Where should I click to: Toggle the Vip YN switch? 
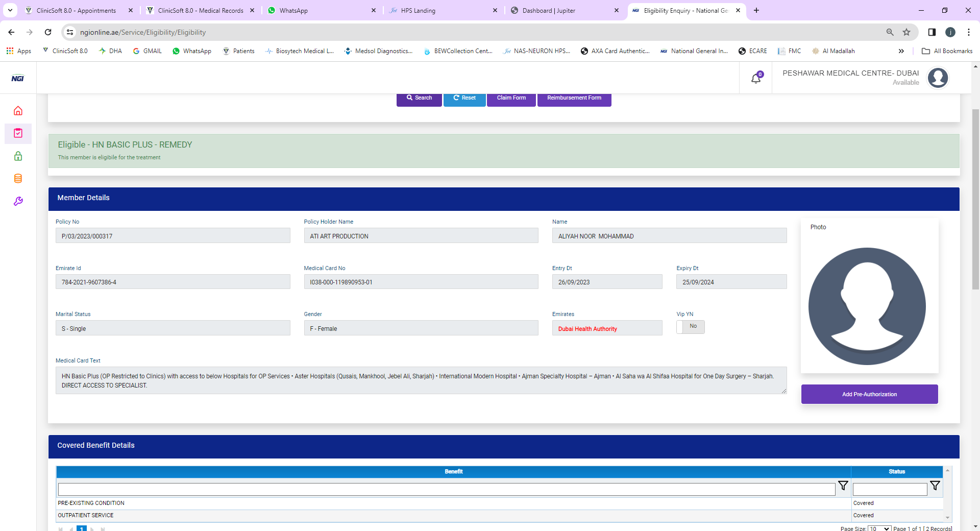(690, 327)
